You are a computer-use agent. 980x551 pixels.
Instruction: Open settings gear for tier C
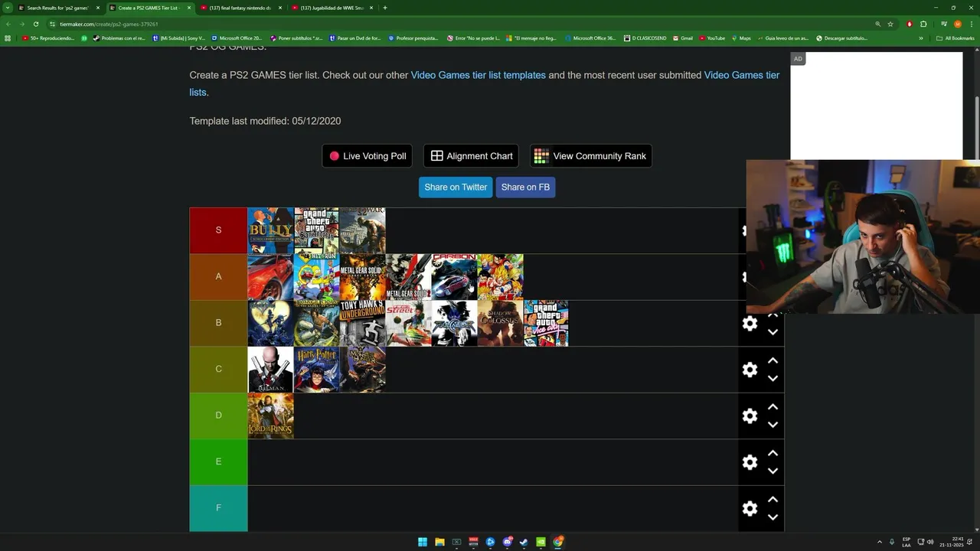750,370
